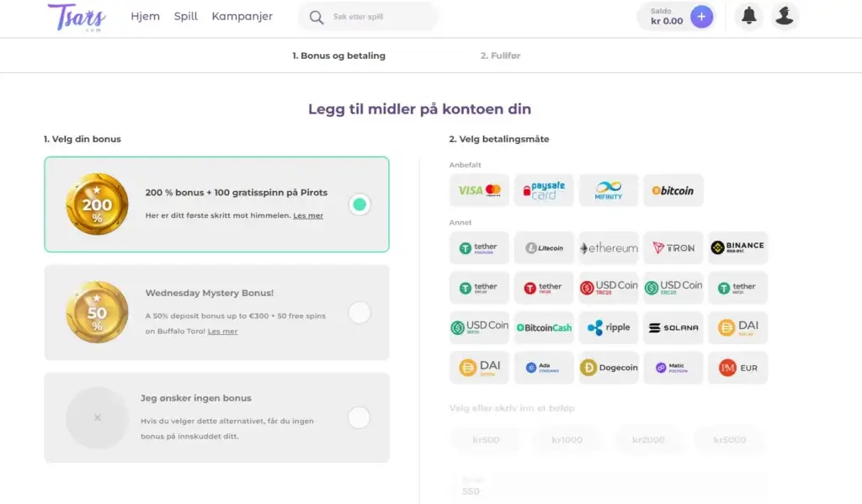Open the Spill menu
Screen dimensions: 862x504
tap(186, 16)
